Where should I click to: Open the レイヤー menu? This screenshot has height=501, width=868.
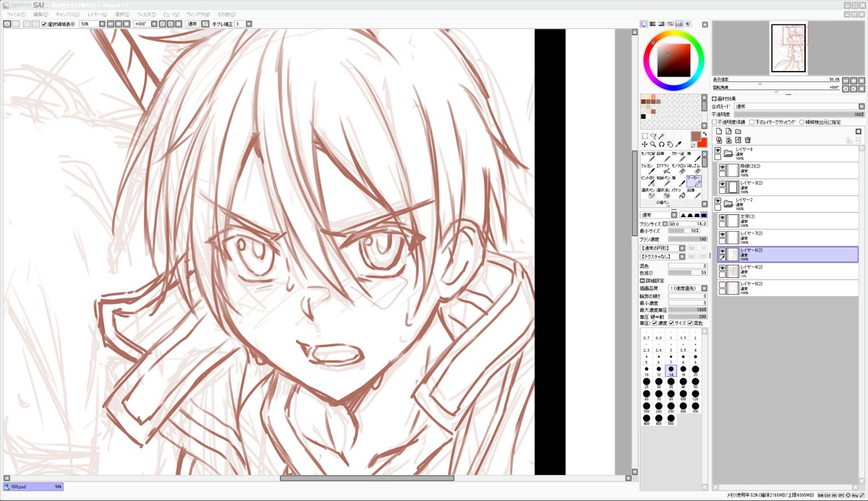point(96,14)
